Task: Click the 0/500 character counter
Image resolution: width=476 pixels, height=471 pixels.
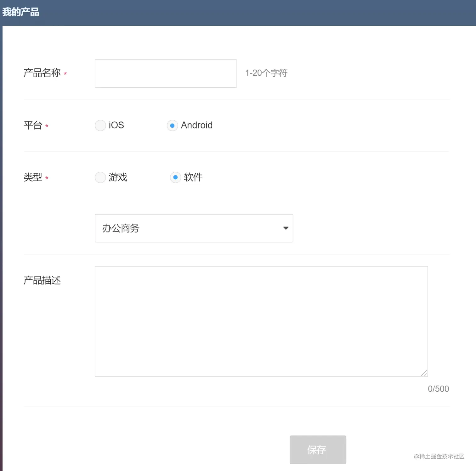Action: click(439, 389)
